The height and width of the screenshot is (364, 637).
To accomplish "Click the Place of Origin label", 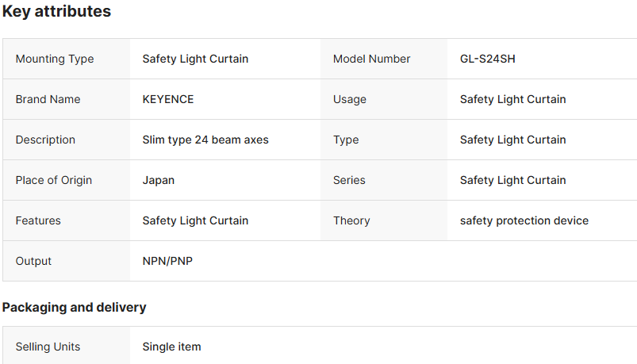I will [54, 180].
